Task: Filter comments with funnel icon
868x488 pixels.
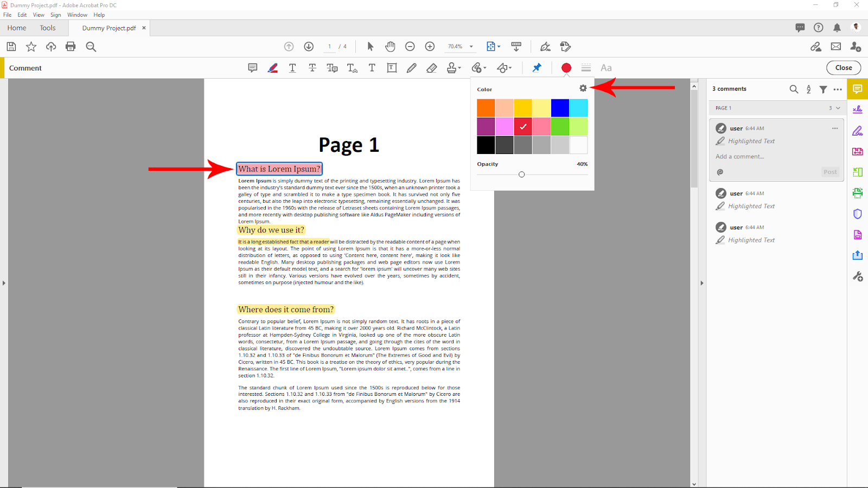Action: pyautogui.click(x=824, y=89)
